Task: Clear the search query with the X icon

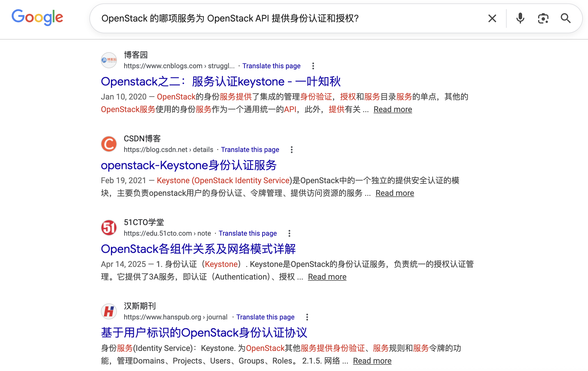Action: click(x=492, y=18)
